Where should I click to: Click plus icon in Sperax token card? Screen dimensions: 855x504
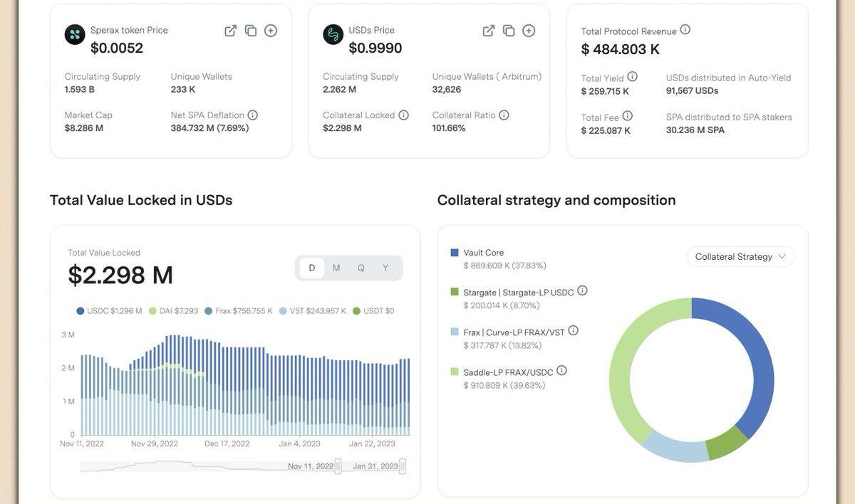(271, 31)
